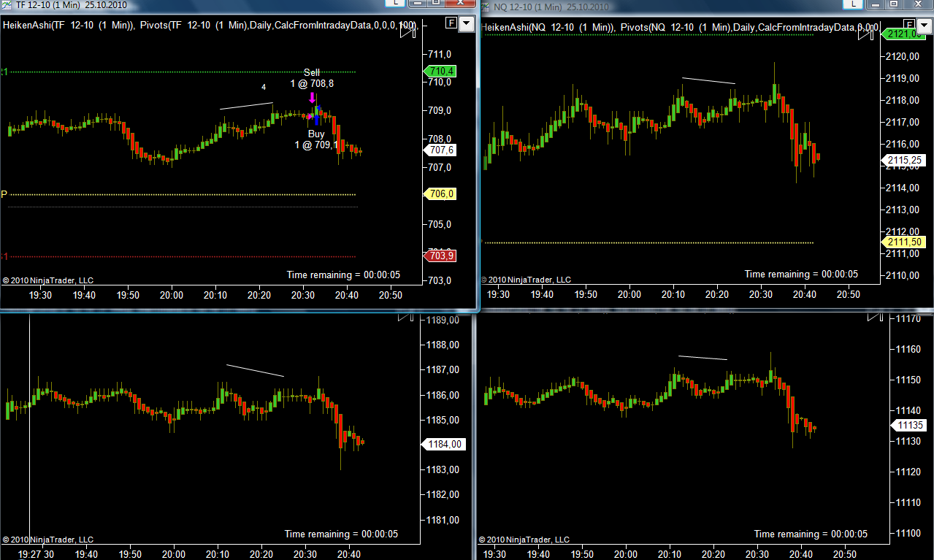Click the 1189,00 price axis label
This screenshot has width=934, height=560.
pos(443,320)
